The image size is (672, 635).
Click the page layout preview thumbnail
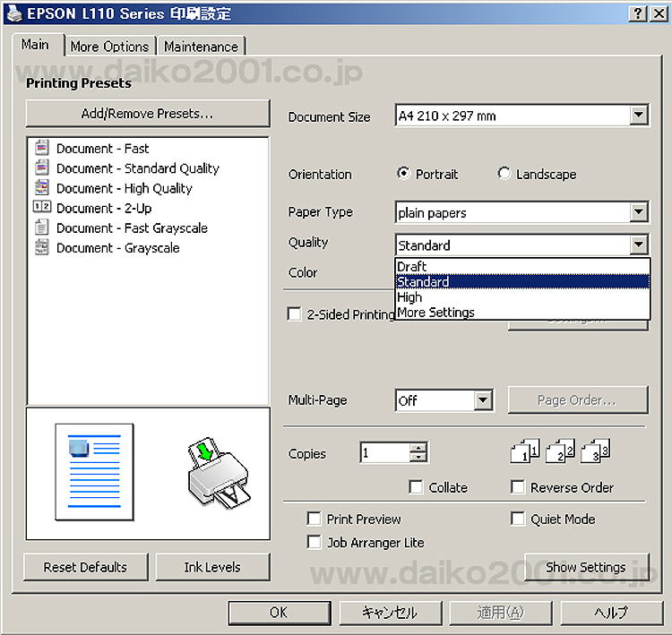coord(94,472)
